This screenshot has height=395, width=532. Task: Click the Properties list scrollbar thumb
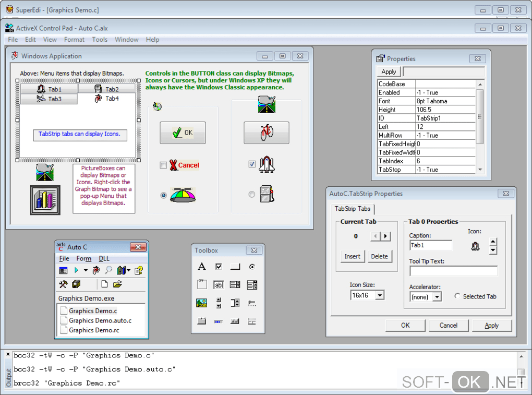pos(480,117)
